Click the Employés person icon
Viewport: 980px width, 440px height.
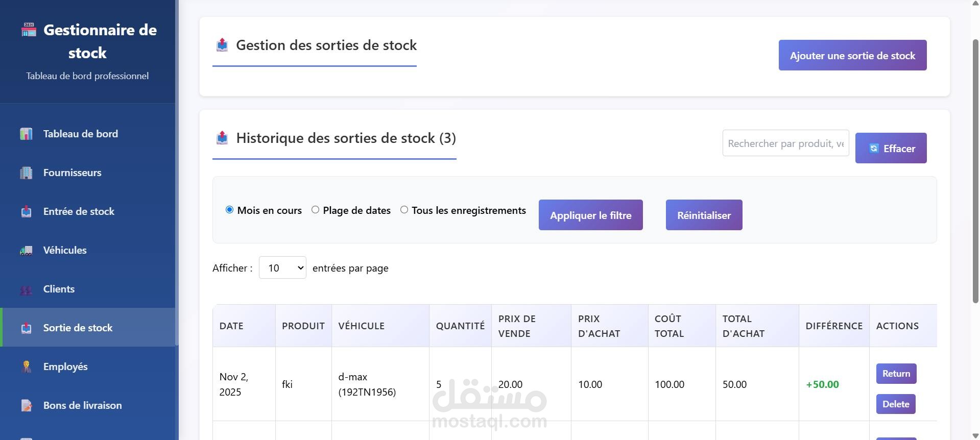[x=26, y=366]
